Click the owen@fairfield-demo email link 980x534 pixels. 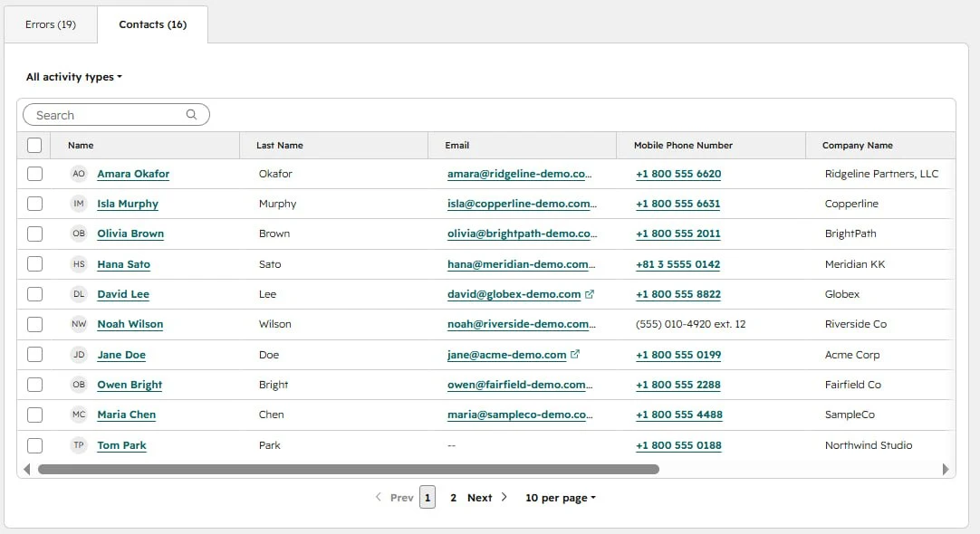(520, 385)
